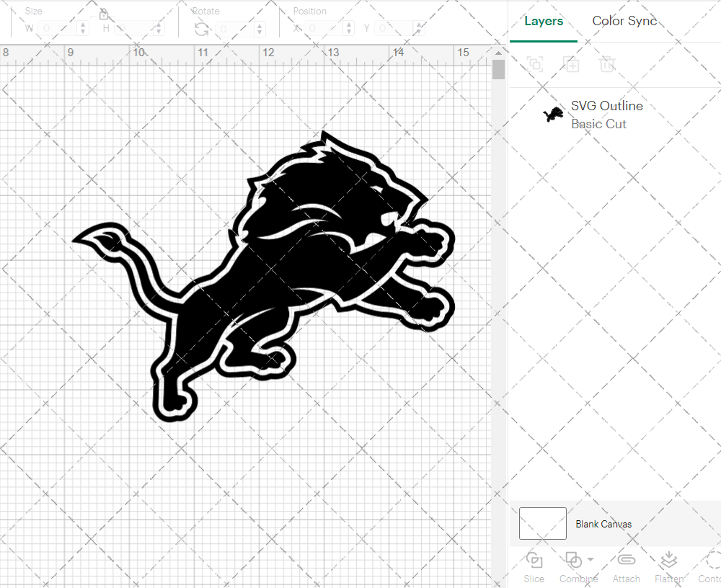The height and width of the screenshot is (588, 721).
Task: Click the Attach paperclip icon
Action: (x=626, y=566)
